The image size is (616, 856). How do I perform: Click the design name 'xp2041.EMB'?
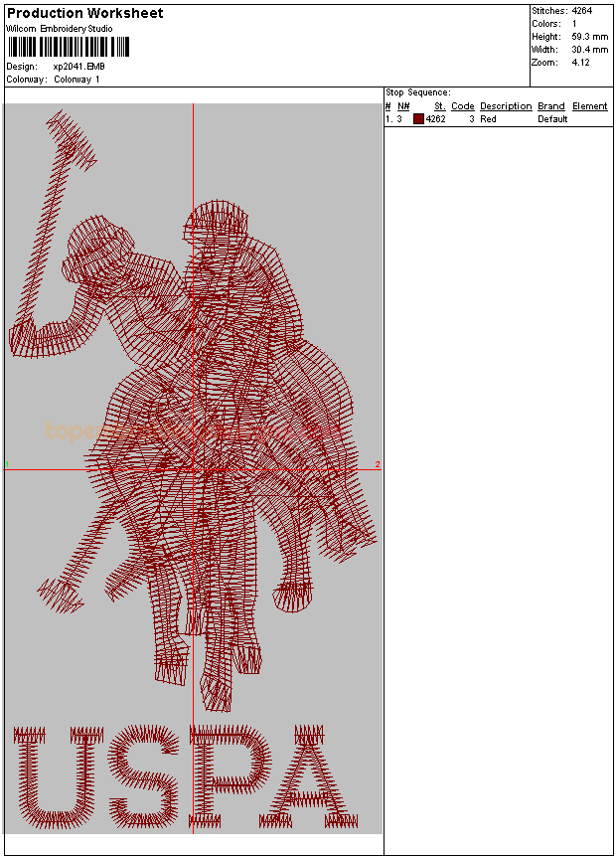point(79,66)
